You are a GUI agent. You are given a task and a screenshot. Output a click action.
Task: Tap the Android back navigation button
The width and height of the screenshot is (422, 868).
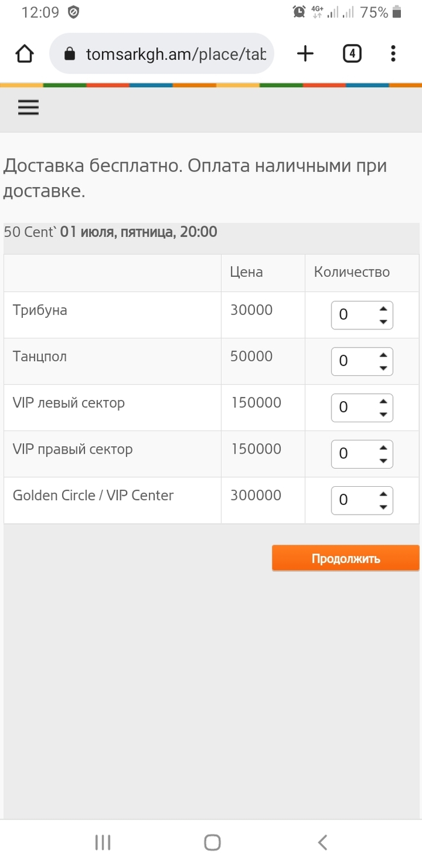[323, 842]
